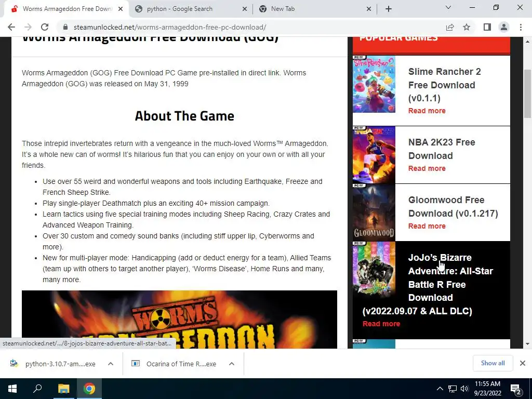Open the network status tray icon

(453, 389)
